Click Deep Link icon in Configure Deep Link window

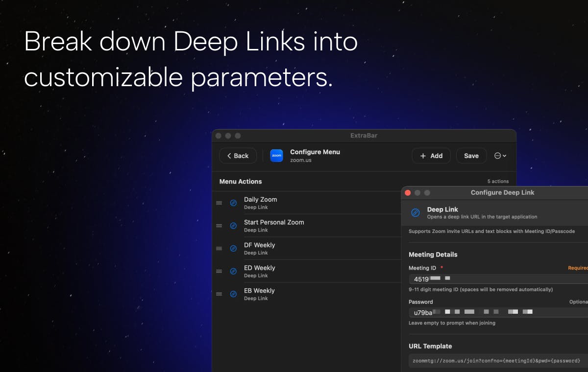tap(416, 212)
